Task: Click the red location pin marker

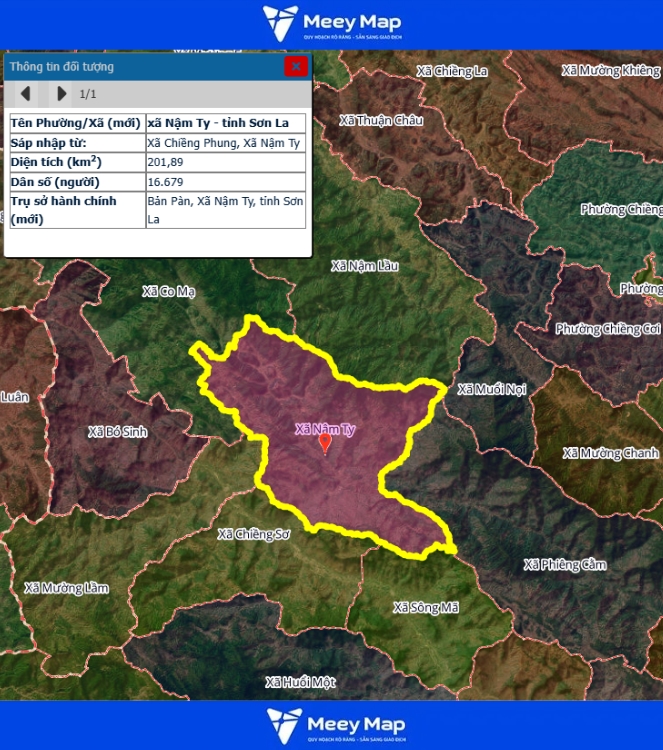Action: pyautogui.click(x=324, y=443)
